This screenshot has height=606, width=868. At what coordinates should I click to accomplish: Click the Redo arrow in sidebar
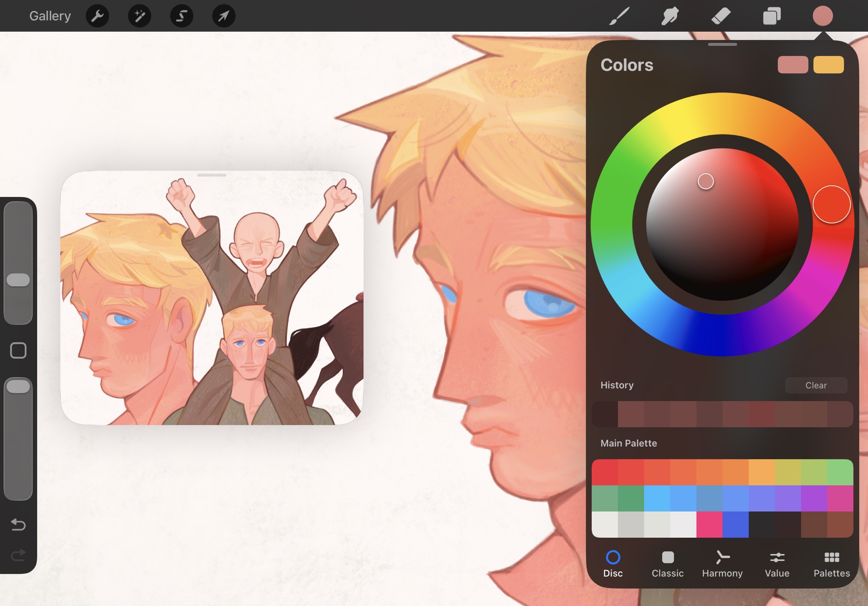pyautogui.click(x=18, y=555)
